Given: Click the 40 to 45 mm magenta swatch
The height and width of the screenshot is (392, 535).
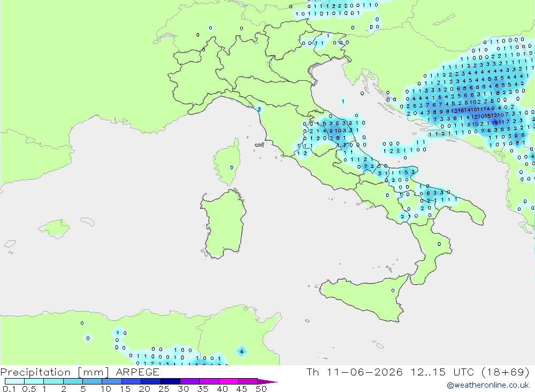Looking at the screenshot, I should (228, 381).
